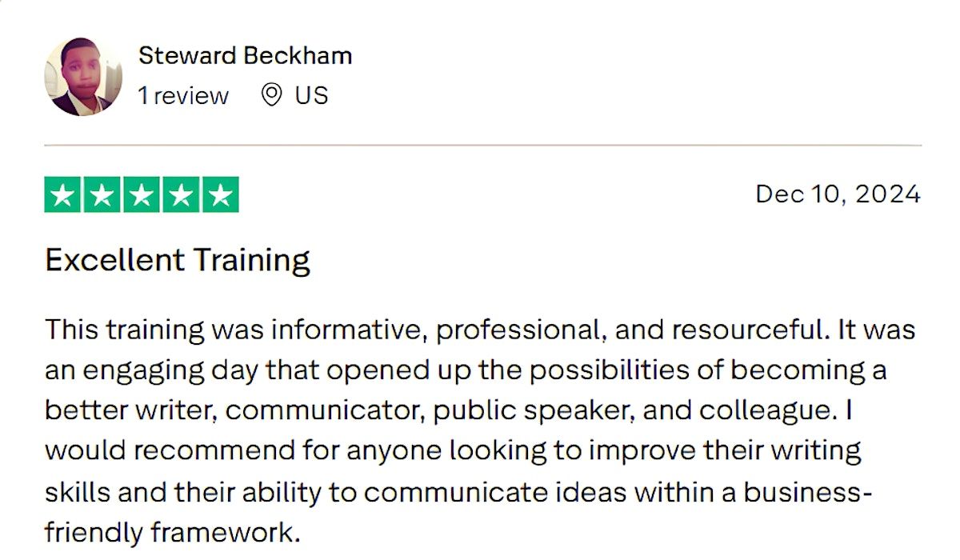Click the "1 review" count
This screenshot has width=960, height=560.
182,96
